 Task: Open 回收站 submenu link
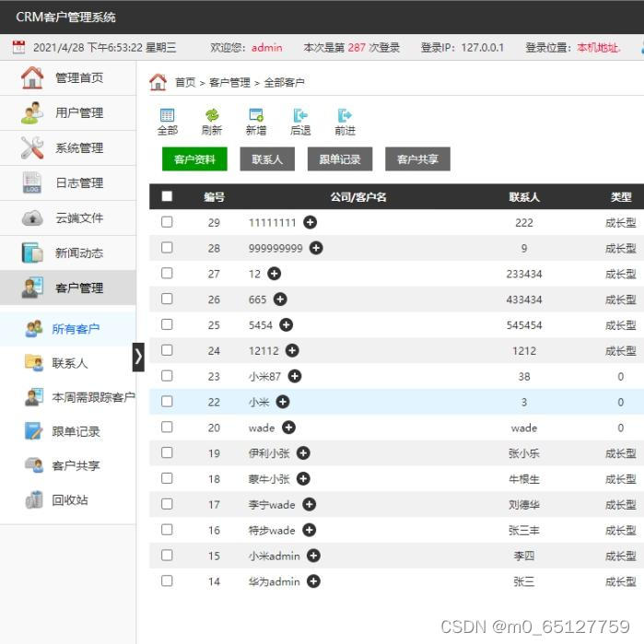tap(70, 500)
